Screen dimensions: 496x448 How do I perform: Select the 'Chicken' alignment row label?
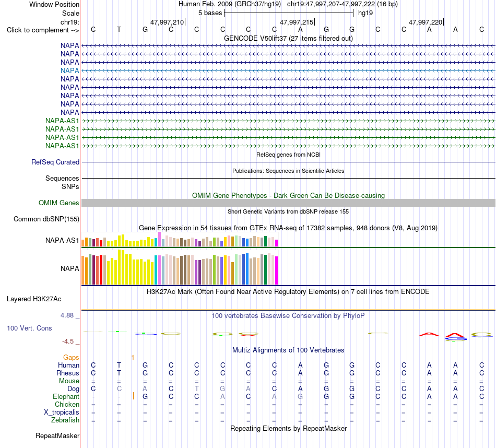pyautogui.click(x=67, y=405)
